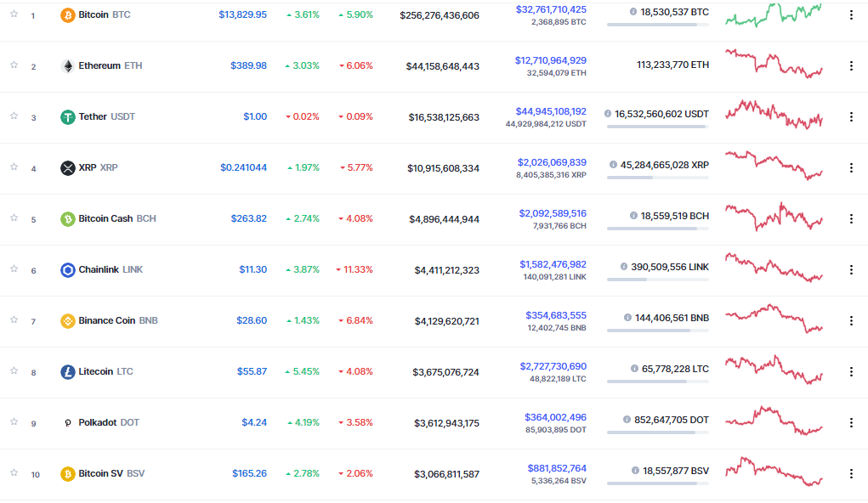Viewport: 868px width, 503px height.
Task: Open the three-dot menu for Bitcoin
Action: click(x=851, y=15)
